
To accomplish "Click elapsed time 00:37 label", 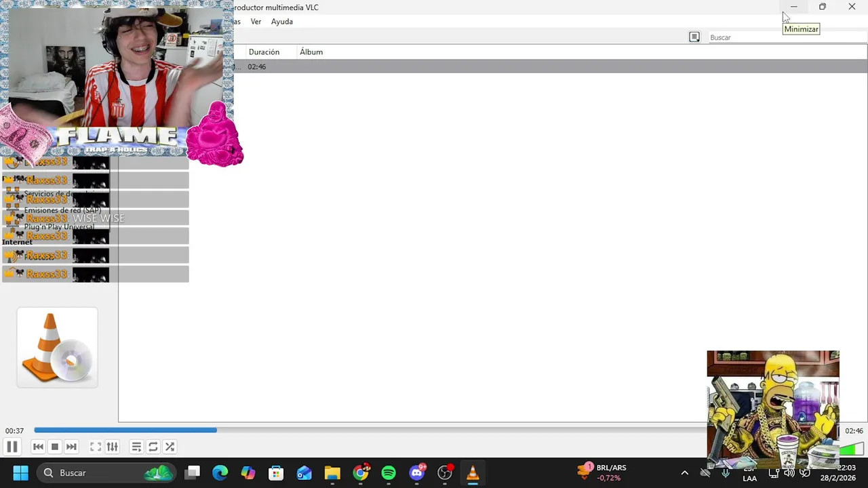I will [x=15, y=431].
